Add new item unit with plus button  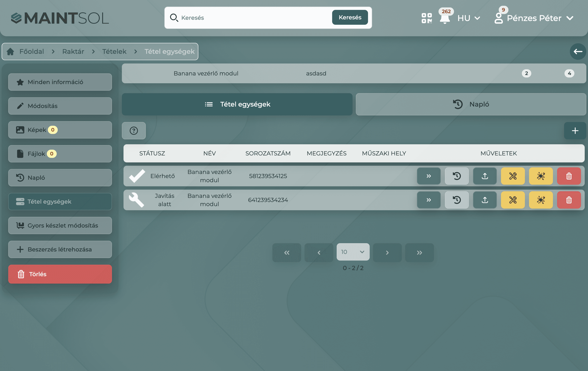pyautogui.click(x=575, y=131)
